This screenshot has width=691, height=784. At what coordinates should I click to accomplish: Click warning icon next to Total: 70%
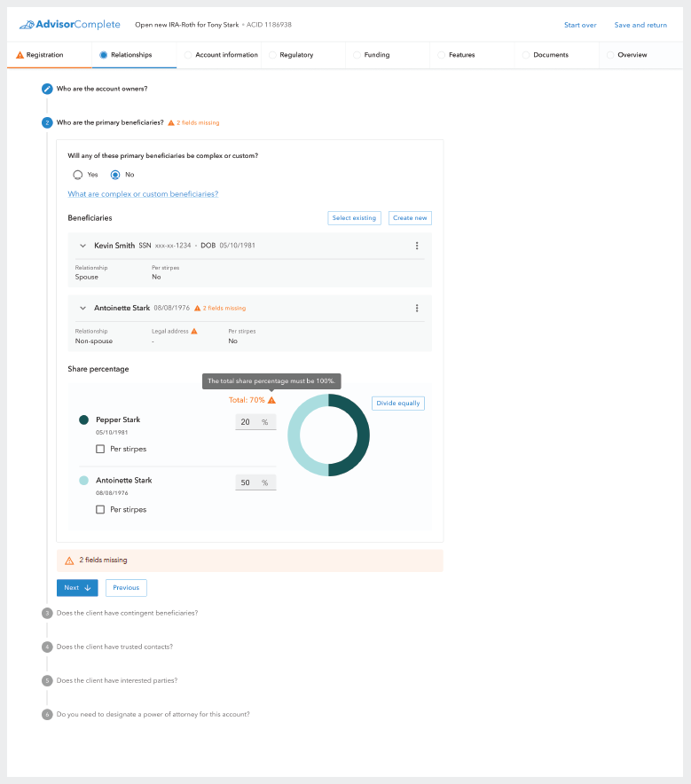[272, 400]
